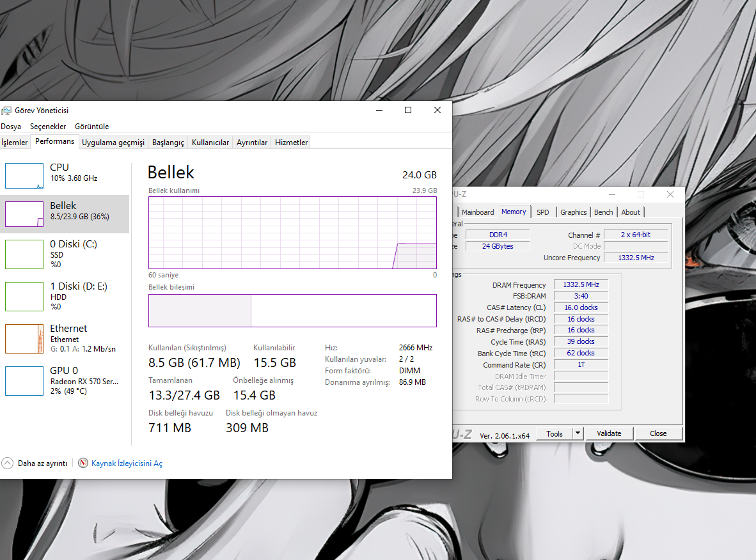Switch to the Başlangıç tab
The width and height of the screenshot is (756, 560).
168,142
